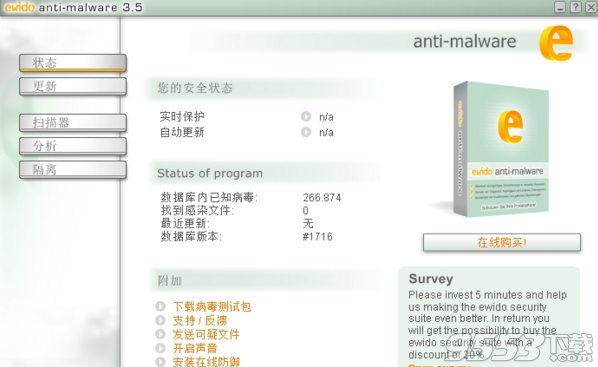Click the orange ewido 'e' logo

(x=556, y=43)
